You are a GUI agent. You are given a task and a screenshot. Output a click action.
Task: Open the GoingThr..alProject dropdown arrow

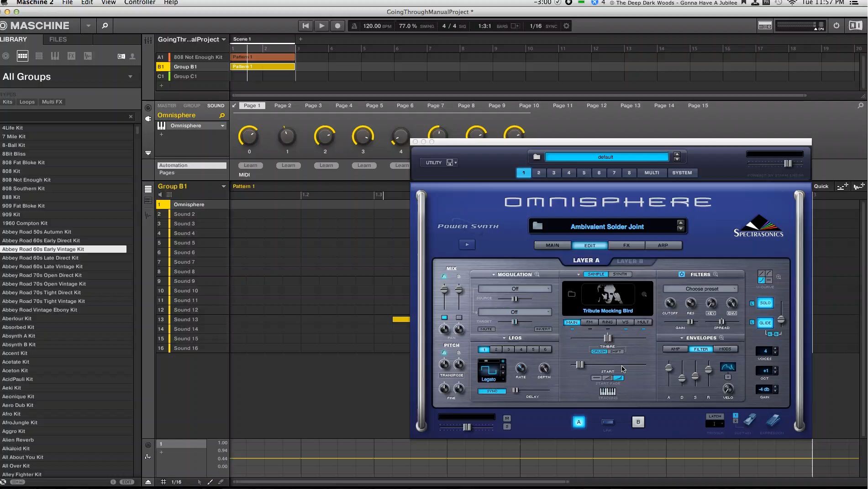point(224,40)
